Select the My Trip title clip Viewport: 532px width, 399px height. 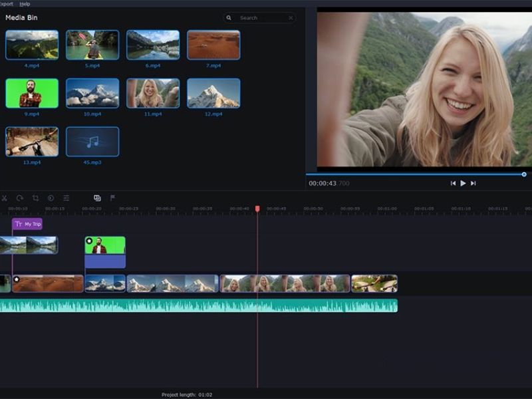[x=28, y=224]
